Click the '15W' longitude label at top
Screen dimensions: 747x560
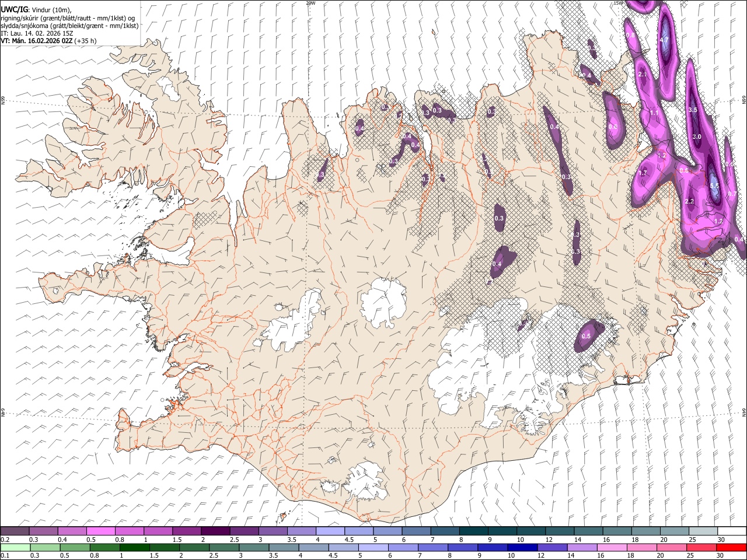click(618, 3)
